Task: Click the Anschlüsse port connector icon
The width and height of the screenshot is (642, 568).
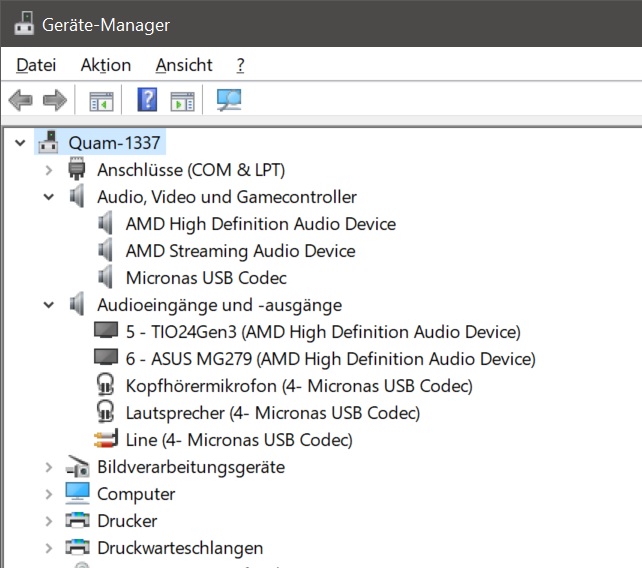Action: point(77,169)
